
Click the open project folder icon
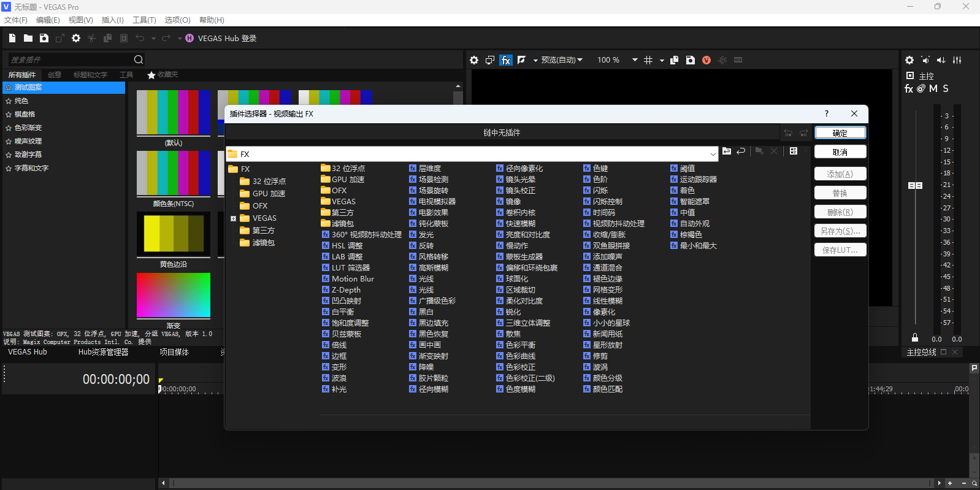tap(28, 38)
